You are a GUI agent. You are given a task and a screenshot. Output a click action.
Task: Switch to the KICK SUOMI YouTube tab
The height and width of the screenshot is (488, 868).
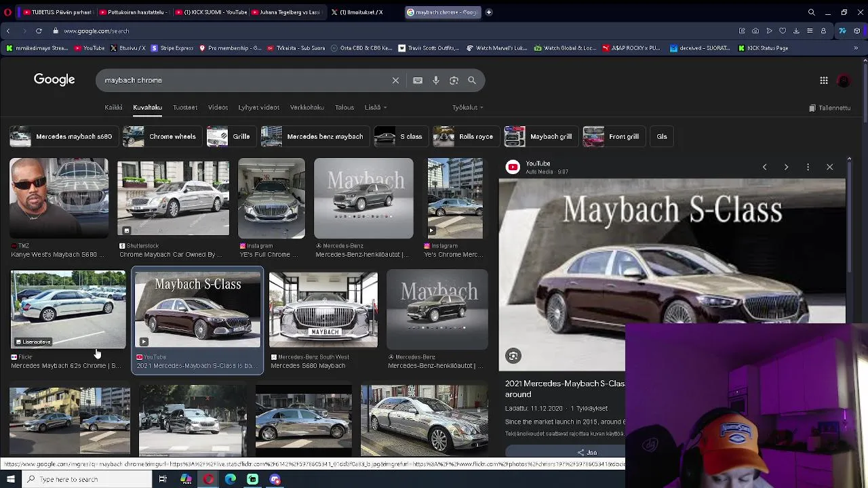(x=210, y=12)
